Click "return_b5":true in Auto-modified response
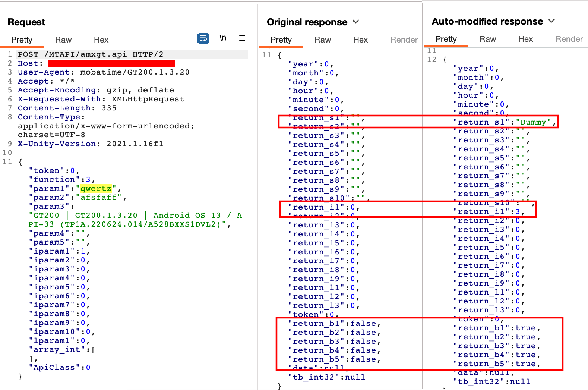This screenshot has height=390, width=588. (497, 364)
